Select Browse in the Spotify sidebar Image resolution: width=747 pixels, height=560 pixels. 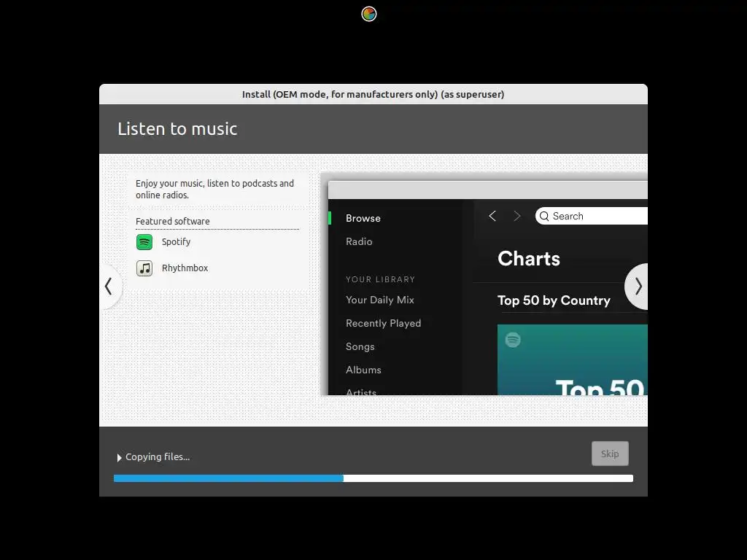click(363, 218)
